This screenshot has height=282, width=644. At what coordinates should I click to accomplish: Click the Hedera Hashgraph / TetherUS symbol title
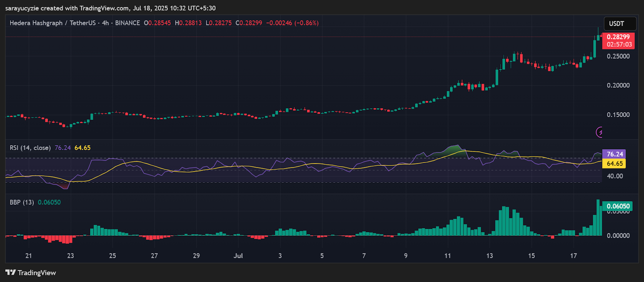coord(52,23)
